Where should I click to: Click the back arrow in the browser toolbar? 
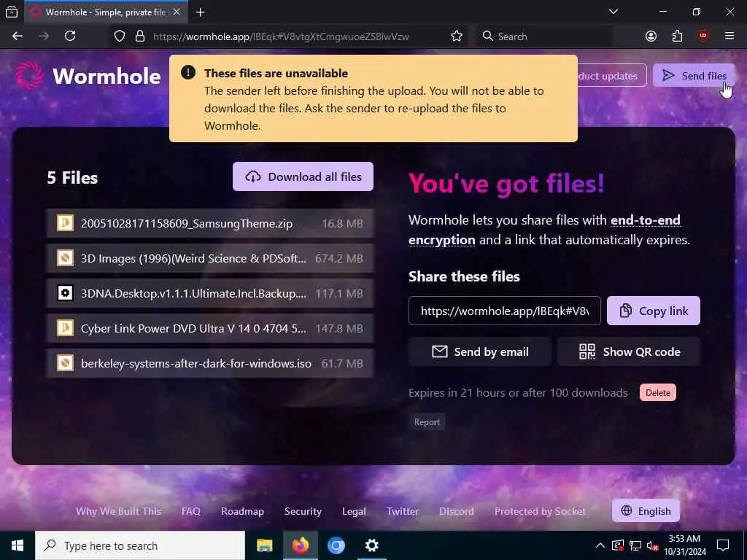(x=18, y=36)
